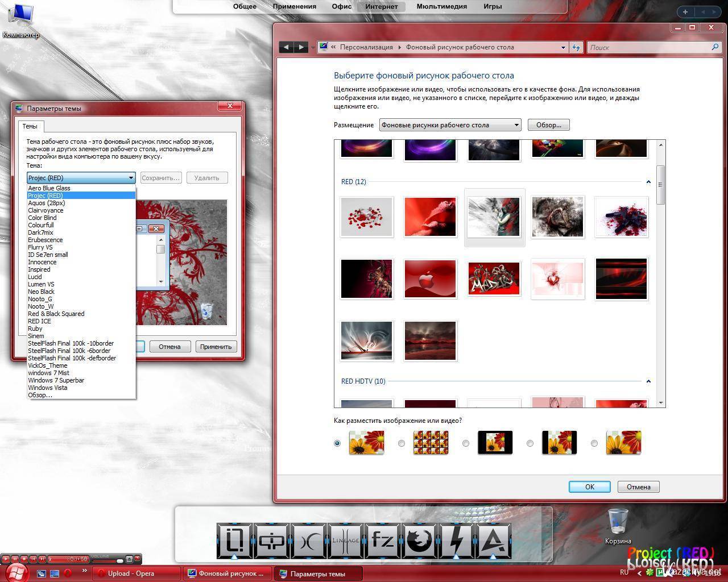Screen dimensions: 728x582
Task: Click the QIP dock icon
Action: point(271,541)
